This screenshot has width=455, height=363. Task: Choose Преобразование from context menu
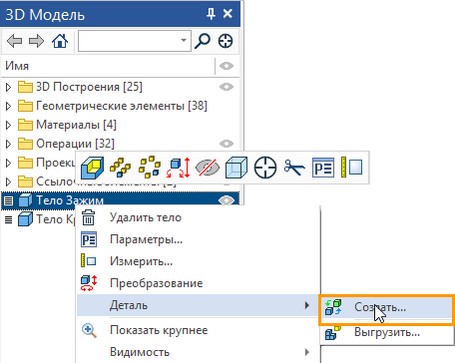[197, 283]
